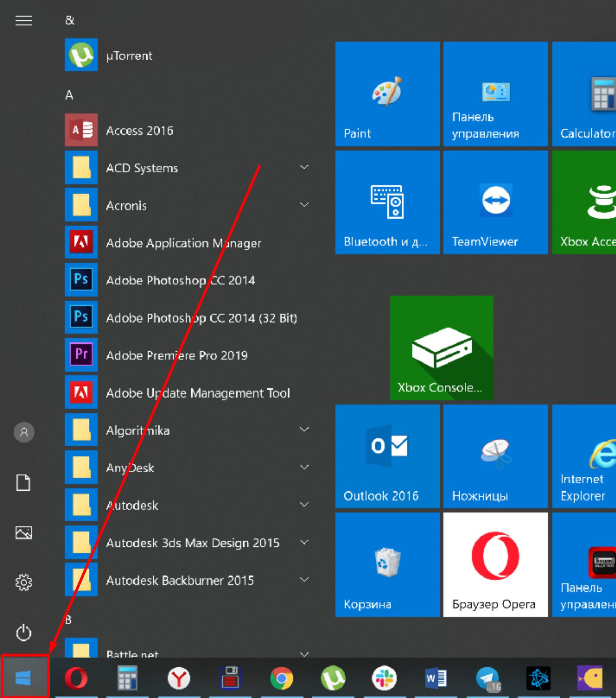The height and width of the screenshot is (698, 616).
Task: Launch Google Chrome from taskbar
Action: [282, 678]
